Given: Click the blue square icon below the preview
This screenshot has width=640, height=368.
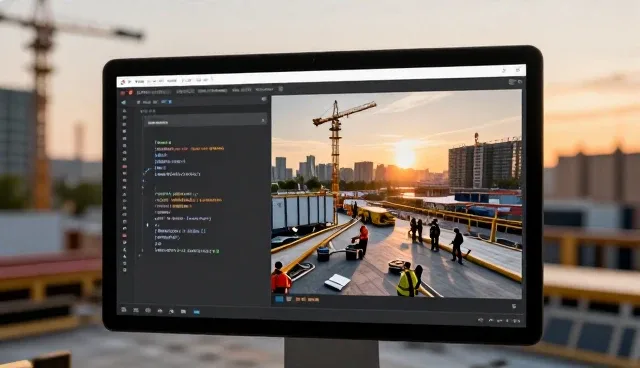Looking at the screenshot, I should (x=279, y=299).
